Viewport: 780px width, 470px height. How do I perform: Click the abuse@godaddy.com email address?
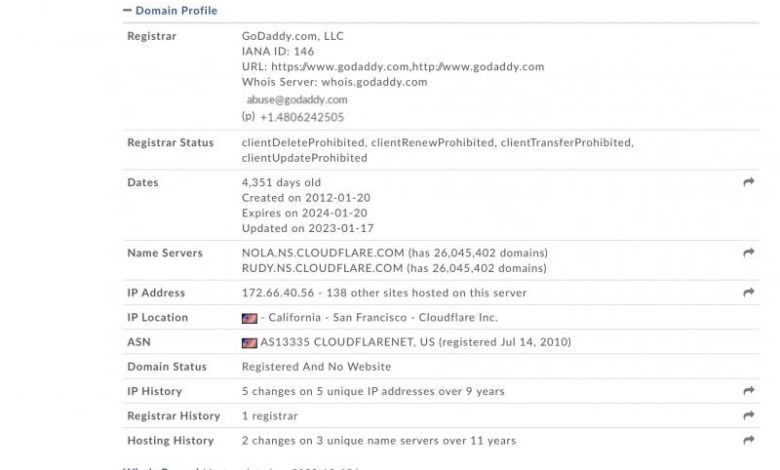tap(297, 100)
